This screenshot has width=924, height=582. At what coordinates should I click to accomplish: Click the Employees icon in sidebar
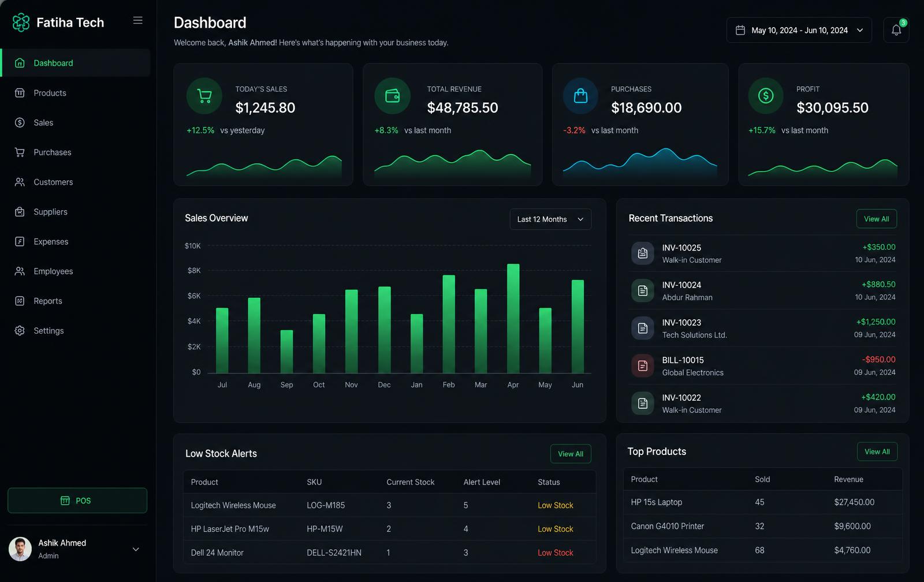pyautogui.click(x=20, y=271)
